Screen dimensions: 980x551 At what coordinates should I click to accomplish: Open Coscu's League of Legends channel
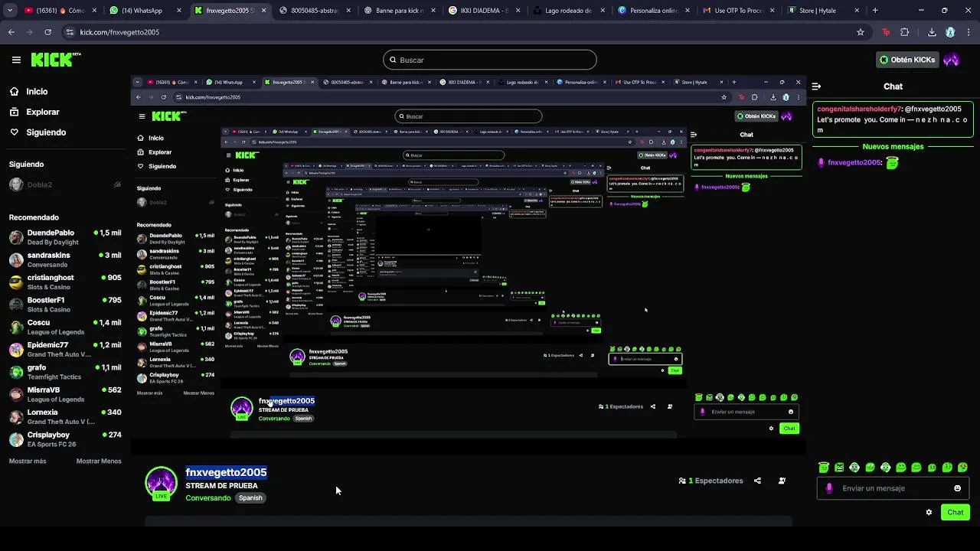point(64,327)
